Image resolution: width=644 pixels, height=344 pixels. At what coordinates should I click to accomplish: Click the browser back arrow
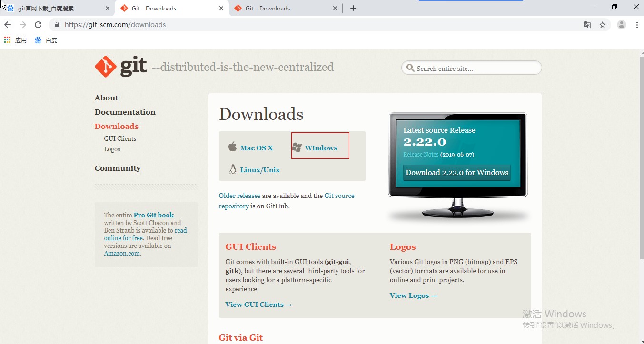8,25
